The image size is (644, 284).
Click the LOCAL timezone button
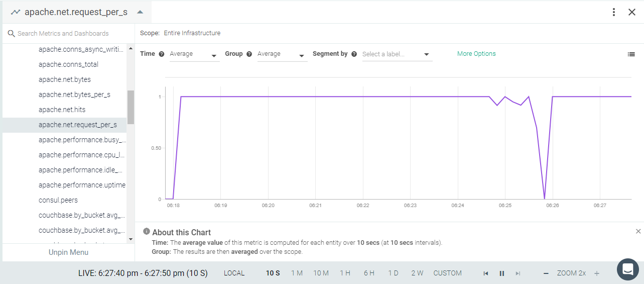[x=234, y=273]
